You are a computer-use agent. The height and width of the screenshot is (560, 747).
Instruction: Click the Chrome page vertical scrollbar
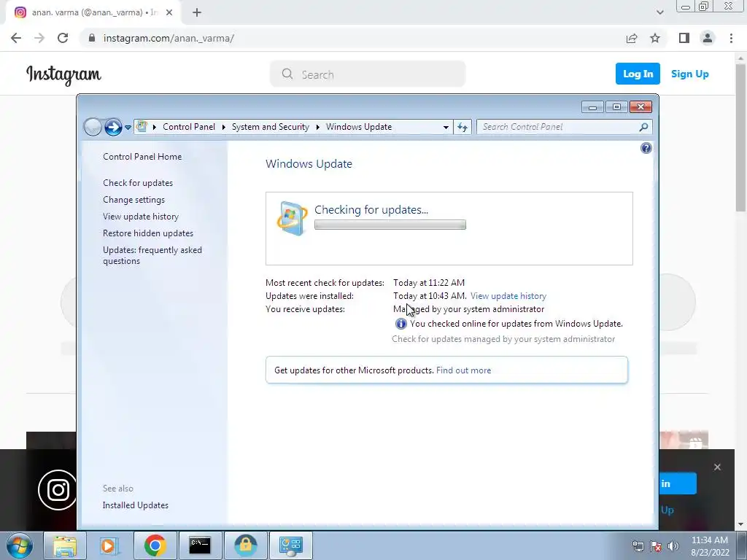pos(740,138)
